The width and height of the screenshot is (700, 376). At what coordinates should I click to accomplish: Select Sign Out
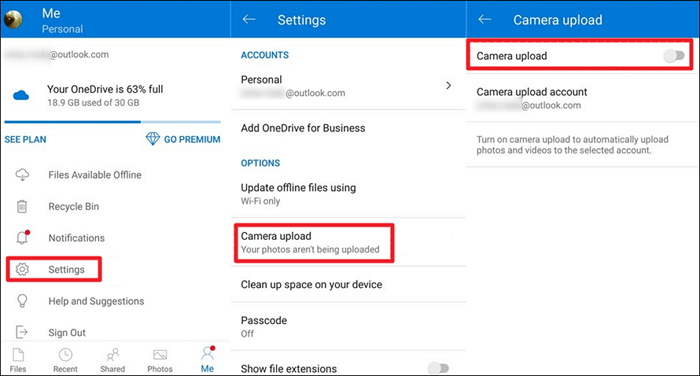tap(67, 333)
